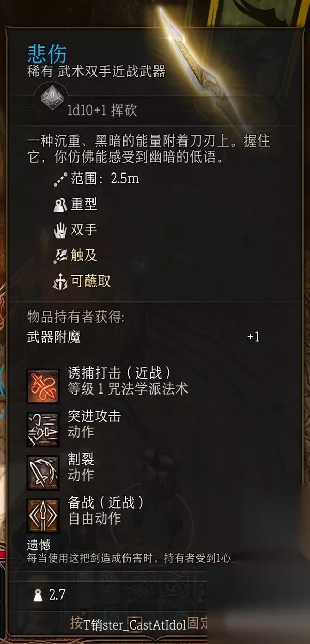This screenshot has width=310, height=644.
Task: Click the 突进攻击 action label
Action: [x=94, y=416]
